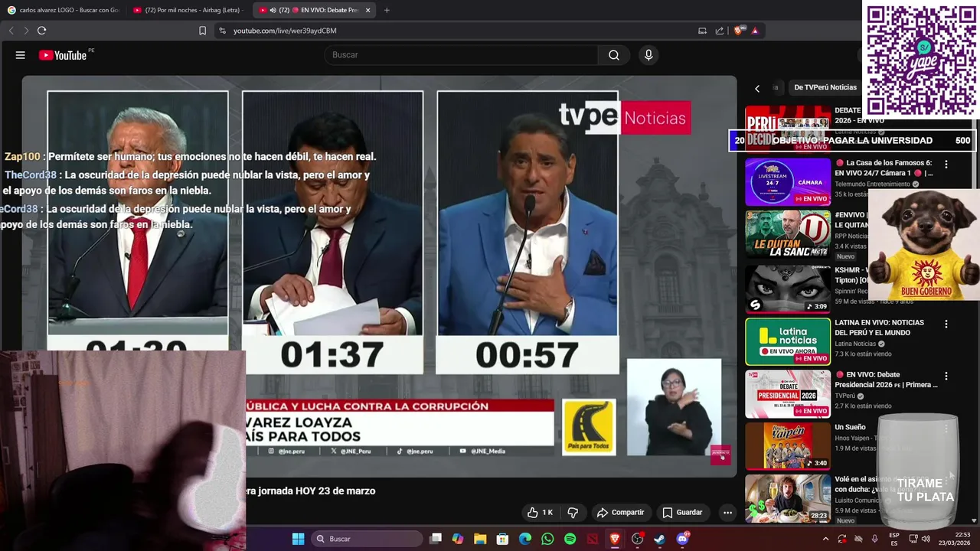
Task: Go to YouTube home via logo
Action: coord(63,55)
